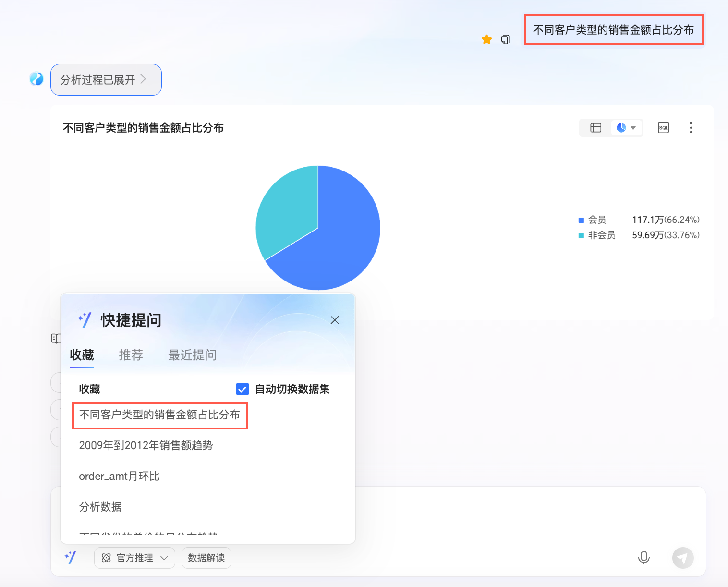The image size is (728, 587).
Task: Expand 分析过程已展开 section
Action: (106, 80)
